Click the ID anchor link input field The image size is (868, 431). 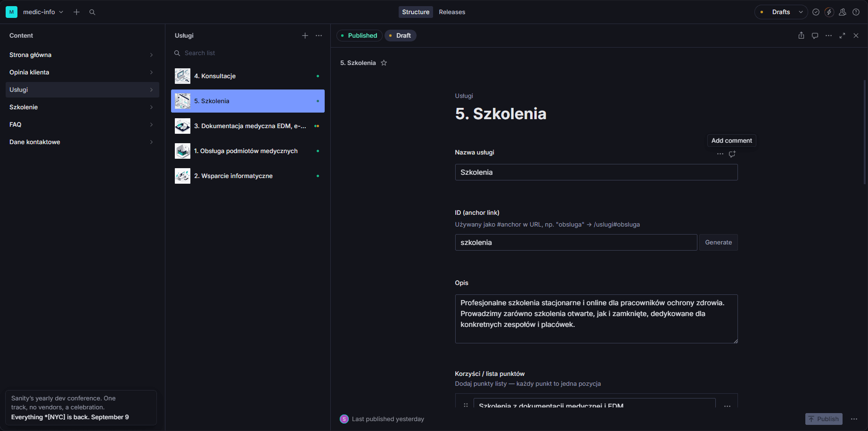pyautogui.click(x=576, y=243)
